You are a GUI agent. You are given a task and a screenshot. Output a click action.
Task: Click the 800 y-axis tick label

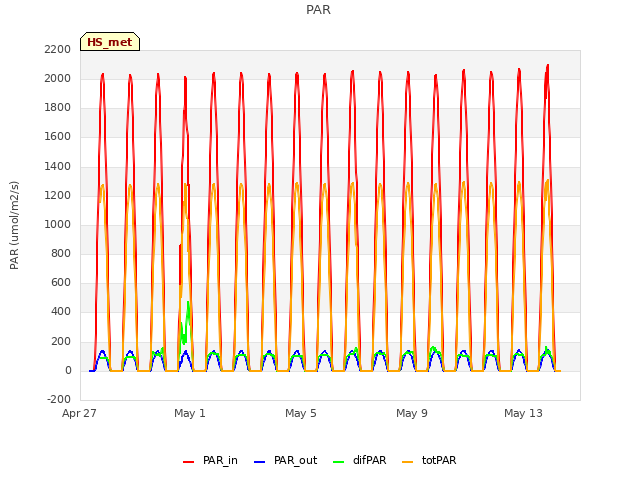[61, 253]
